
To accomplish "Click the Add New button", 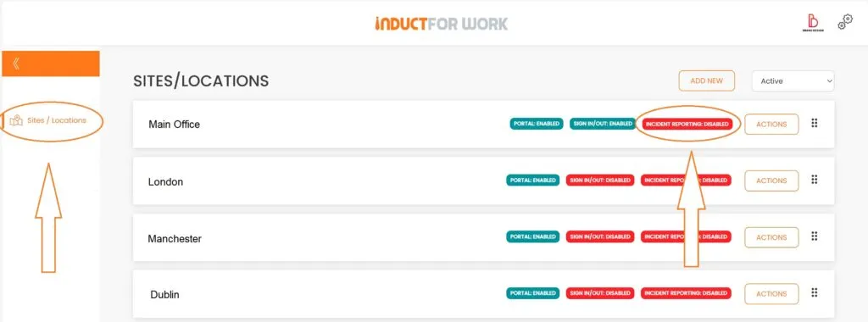I will click(706, 80).
